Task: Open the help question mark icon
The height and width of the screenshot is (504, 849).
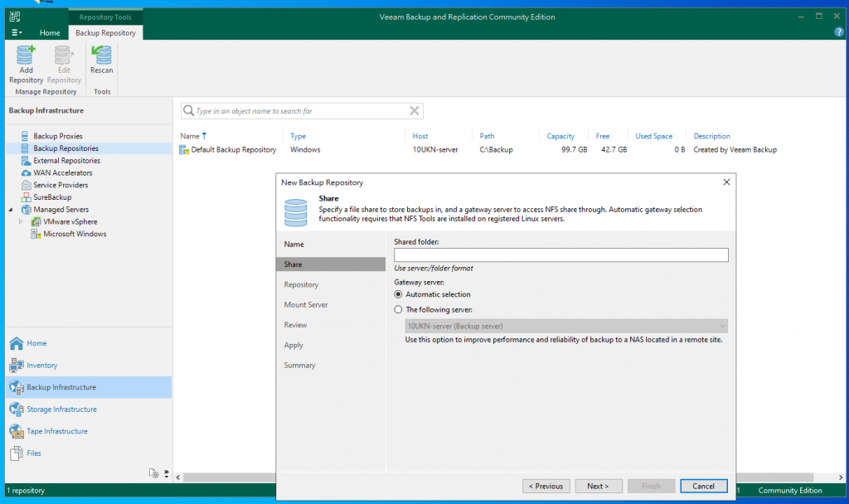Action: pos(839,32)
